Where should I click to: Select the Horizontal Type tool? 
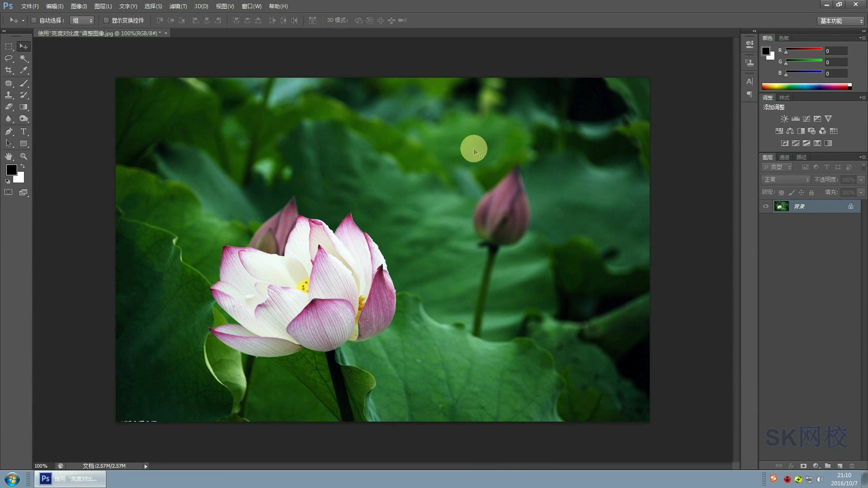coord(24,131)
